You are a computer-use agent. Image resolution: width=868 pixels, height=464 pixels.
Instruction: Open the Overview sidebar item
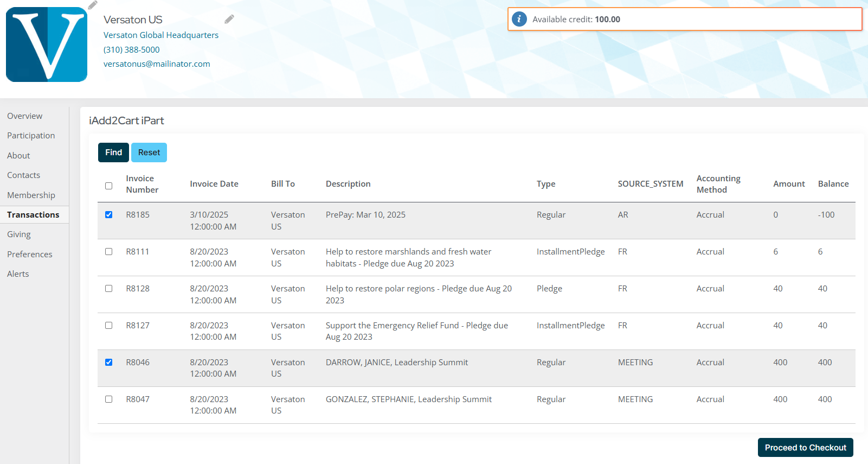point(25,116)
